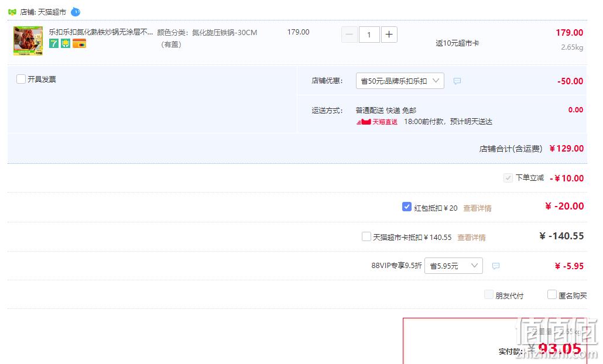
Task: Enable the 开具发票 invoice checkbox
Action: pyautogui.click(x=21, y=79)
